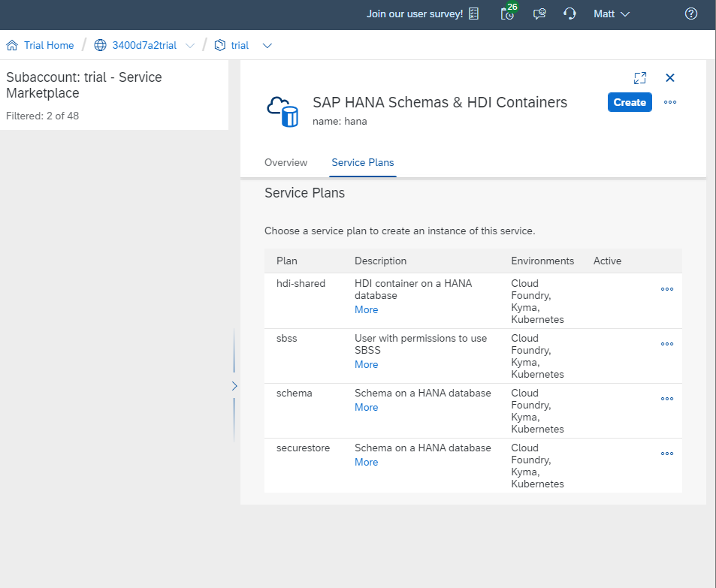Open actions menu for hdi-shared plan
This screenshot has height=588, width=716.
(666, 289)
